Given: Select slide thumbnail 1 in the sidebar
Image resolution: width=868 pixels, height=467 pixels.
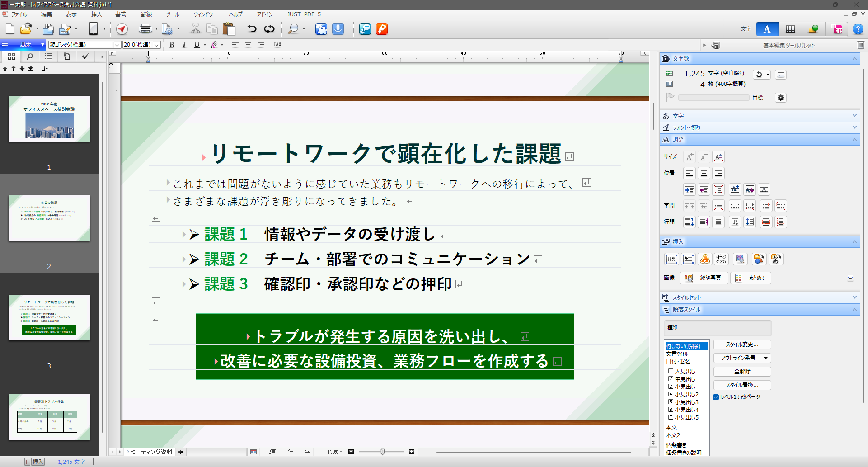Looking at the screenshot, I should pos(49,119).
